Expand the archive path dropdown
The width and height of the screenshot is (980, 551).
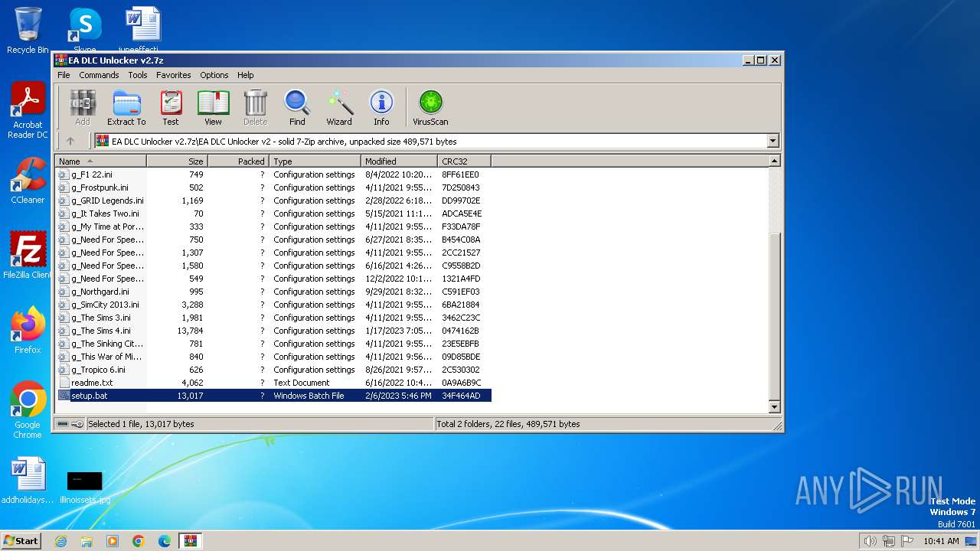point(773,141)
